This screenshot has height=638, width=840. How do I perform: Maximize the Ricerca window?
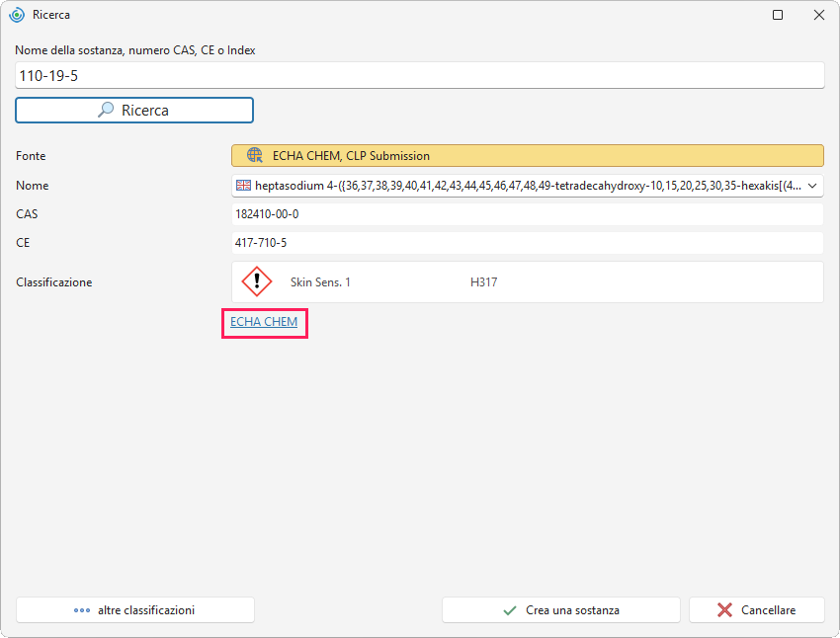(x=778, y=15)
